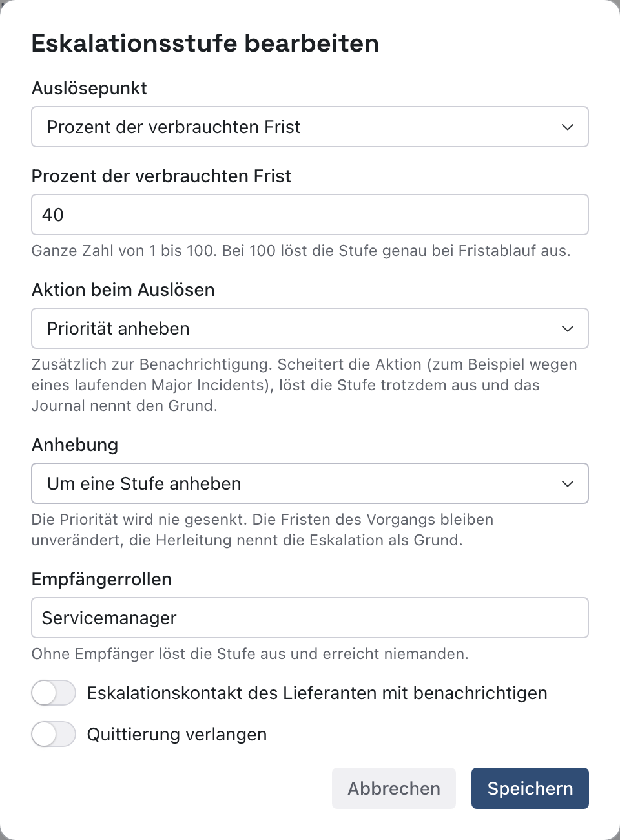Click into the Empfängerrollen field with Servicemanager
Viewport: 620px width, 840px height.
(x=310, y=618)
